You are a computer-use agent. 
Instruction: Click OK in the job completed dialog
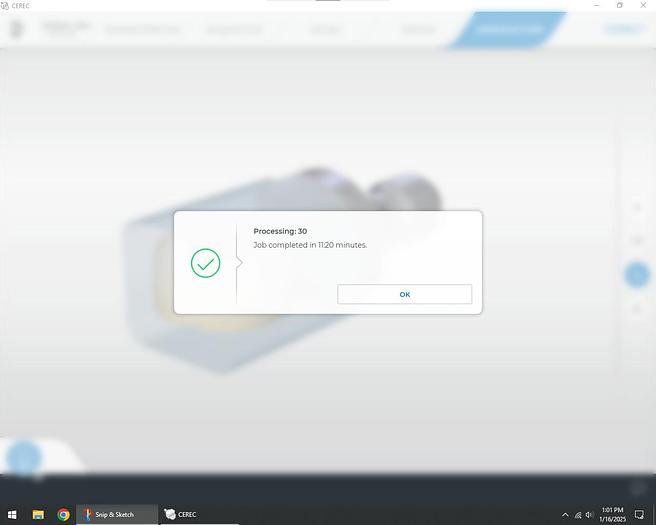click(404, 294)
